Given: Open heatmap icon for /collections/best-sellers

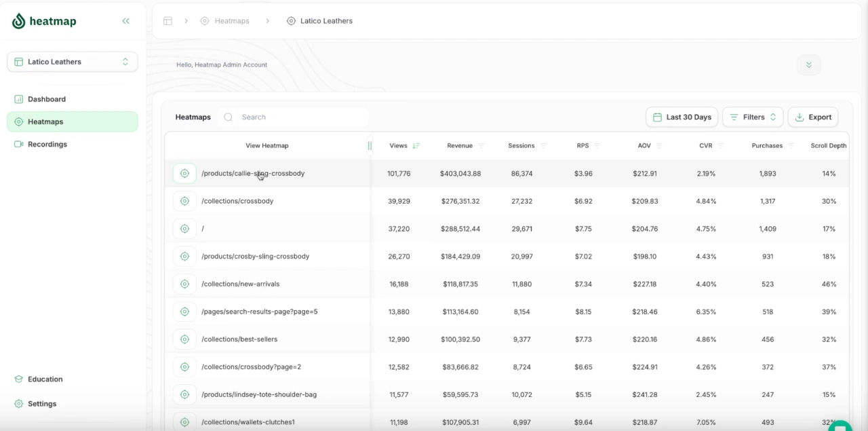Looking at the screenshot, I should [184, 339].
